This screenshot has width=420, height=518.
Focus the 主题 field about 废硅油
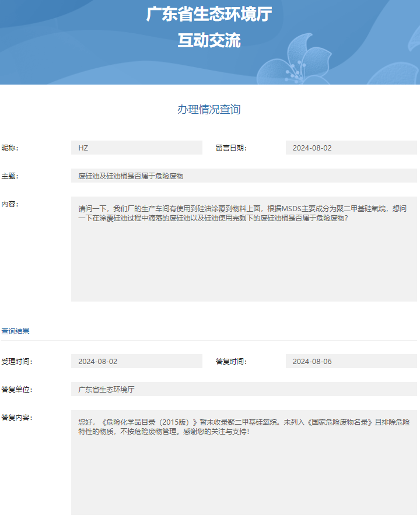click(x=244, y=176)
